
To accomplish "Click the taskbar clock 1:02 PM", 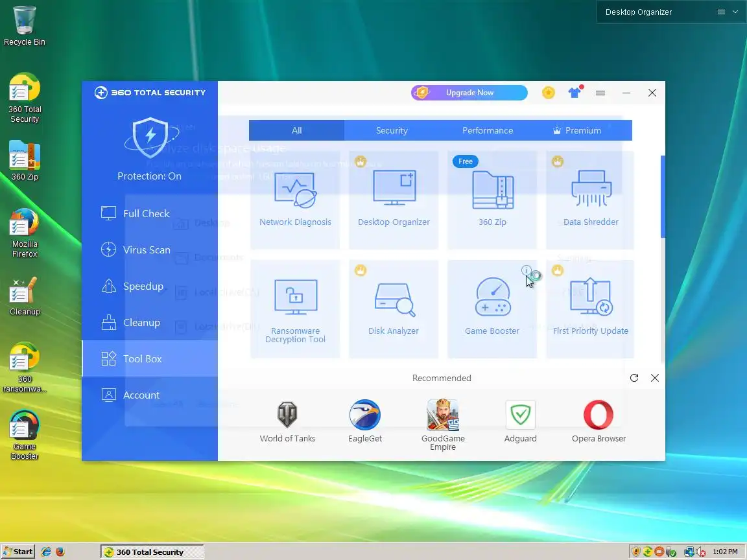I will click(x=724, y=552).
